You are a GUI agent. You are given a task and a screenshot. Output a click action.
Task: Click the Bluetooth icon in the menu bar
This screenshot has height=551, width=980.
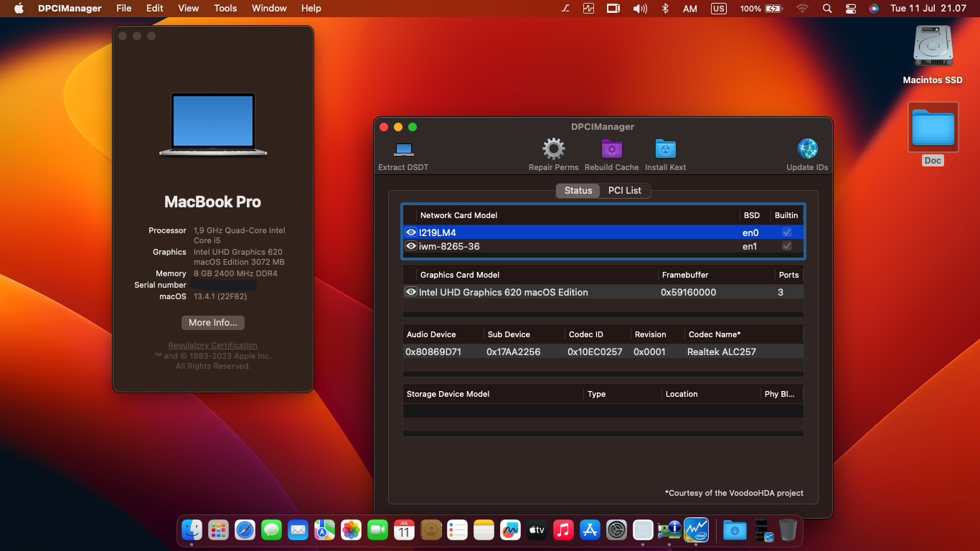click(665, 9)
